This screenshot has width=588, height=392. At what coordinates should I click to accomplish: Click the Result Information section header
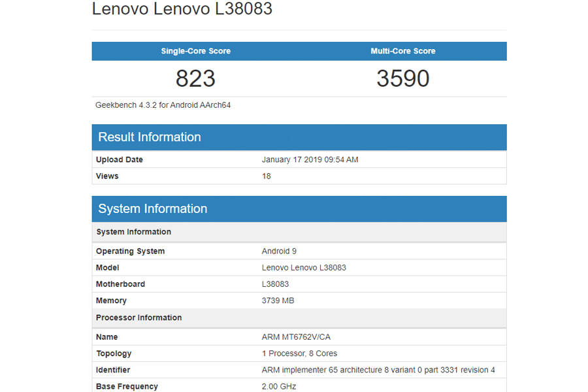149,137
